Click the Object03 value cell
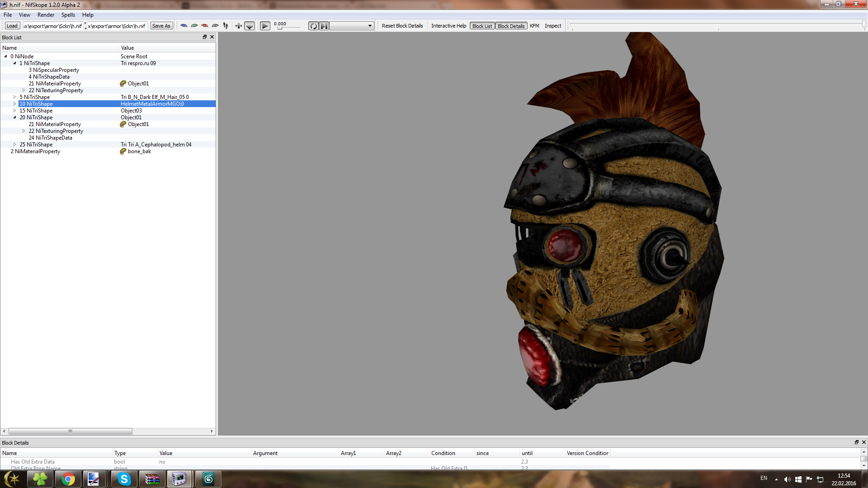 tap(131, 111)
